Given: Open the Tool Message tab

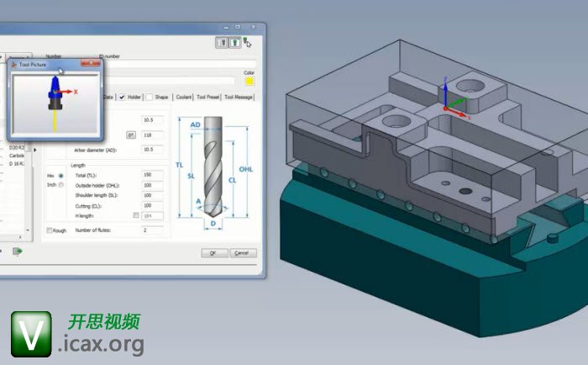Looking at the screenshot, I should click(x=238, y=98).
